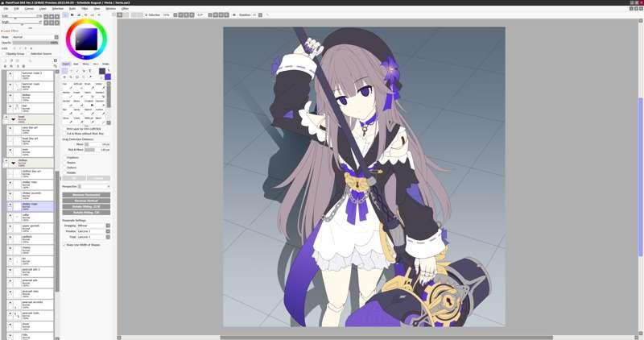Open the Preview Lanczos dropdown
Image resolution: width=644 pixels, height=340 pixels.
pos(93,231)
